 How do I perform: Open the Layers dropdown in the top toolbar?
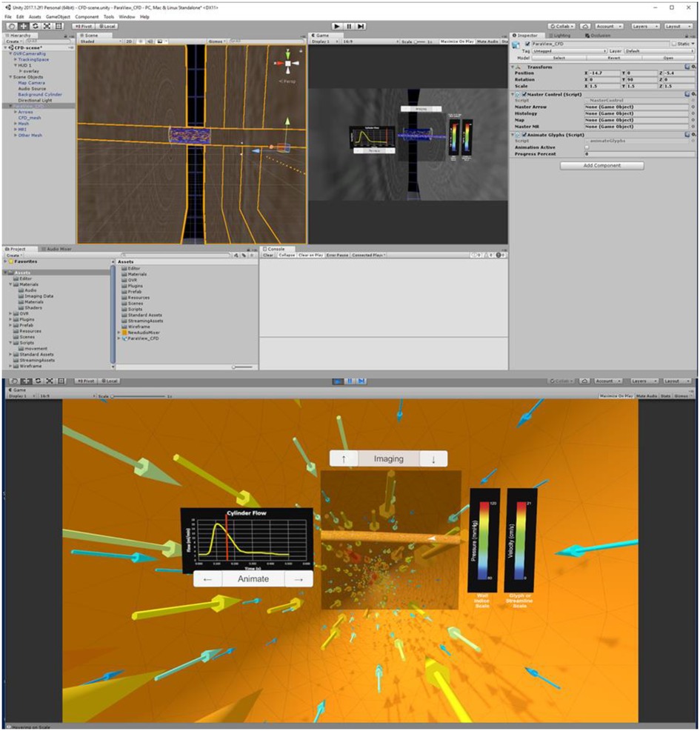coord(645,27)
